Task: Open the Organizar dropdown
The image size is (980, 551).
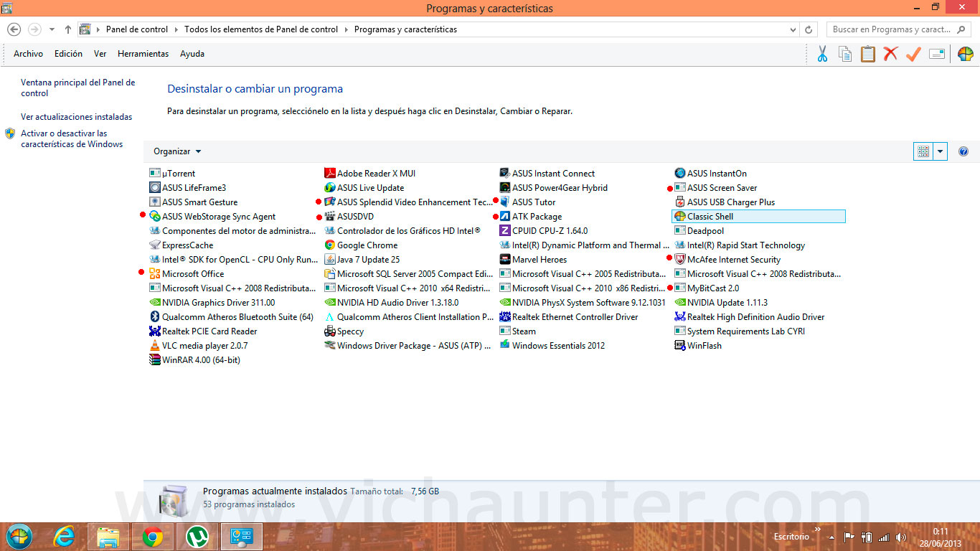Action: 178,151
